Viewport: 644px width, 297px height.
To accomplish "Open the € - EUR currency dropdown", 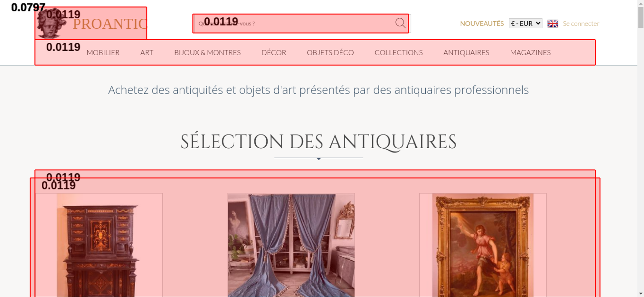I will (525, 23).
